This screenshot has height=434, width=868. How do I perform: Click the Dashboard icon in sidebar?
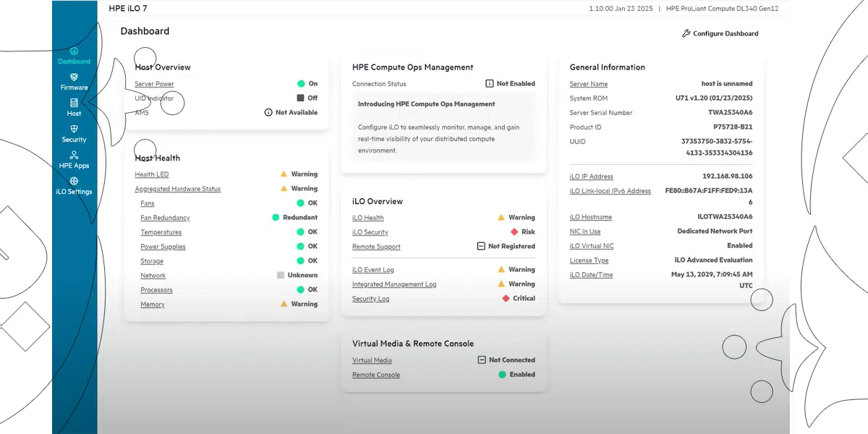74,51
